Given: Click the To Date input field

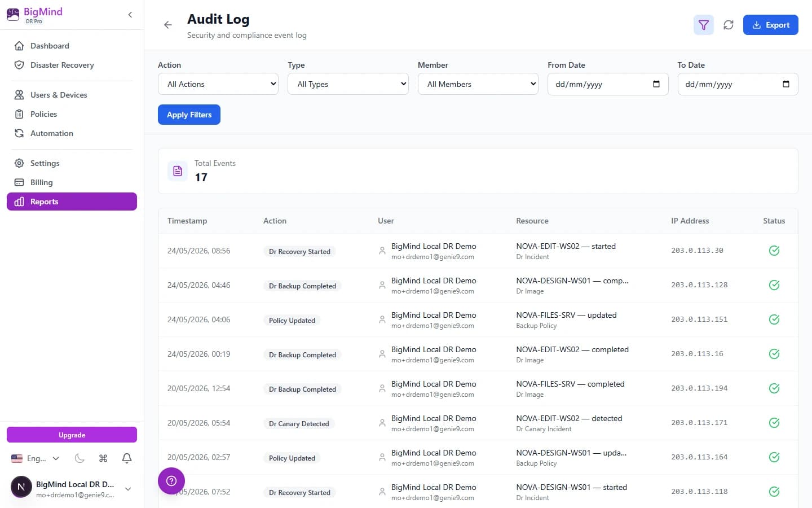Looking at the screenshot, I should [738, 84].
